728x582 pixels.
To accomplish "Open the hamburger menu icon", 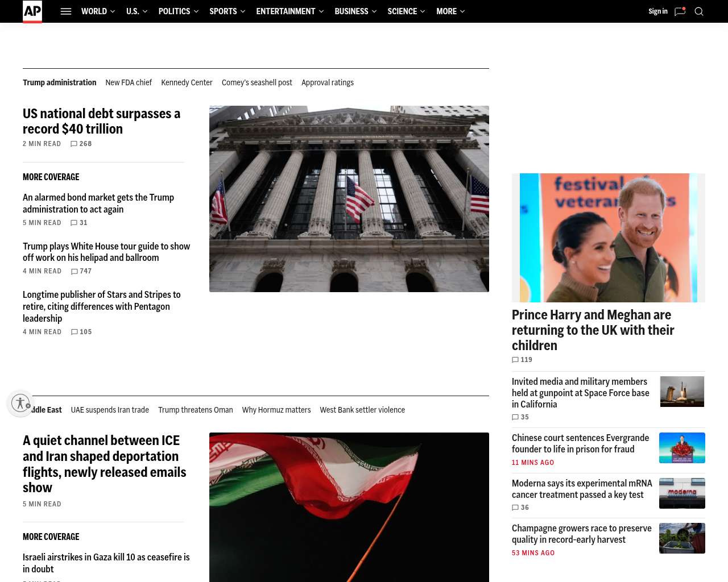I will click(x=66, y=11).
